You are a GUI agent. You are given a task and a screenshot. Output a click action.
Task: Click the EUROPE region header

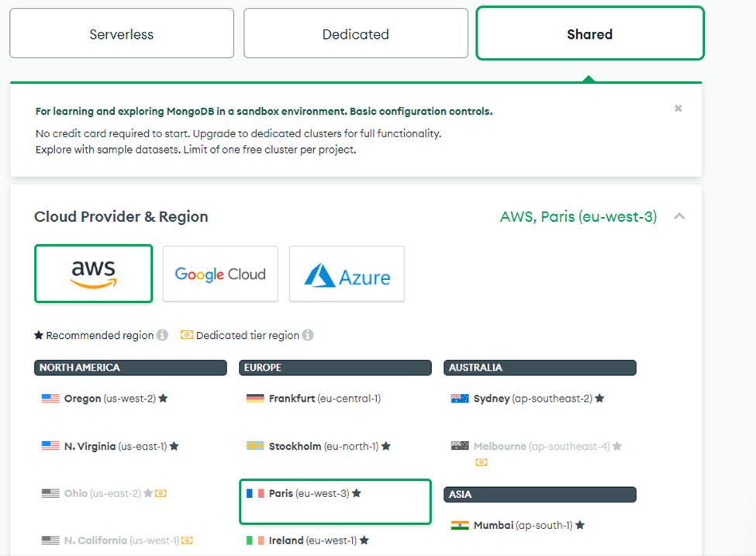tap(335, 368)
